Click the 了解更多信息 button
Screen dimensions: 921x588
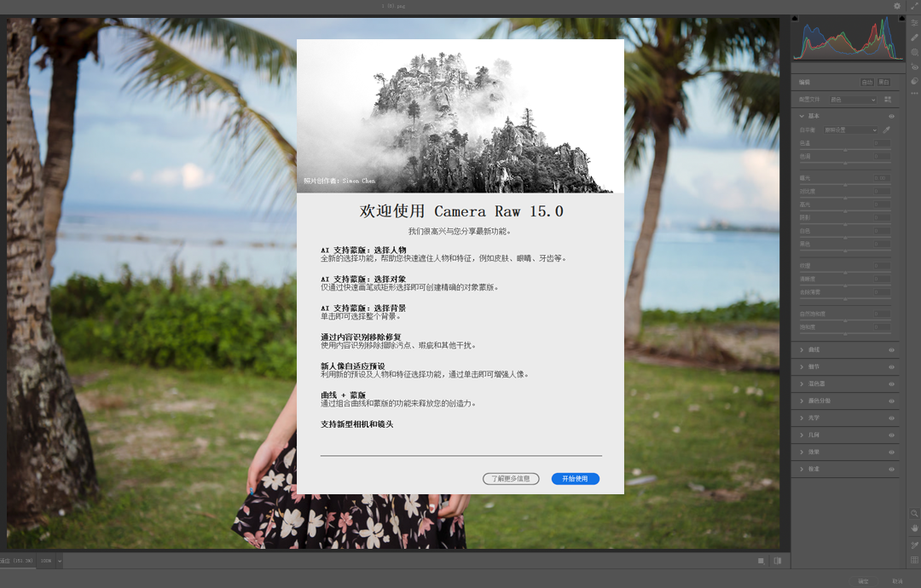point(511,479)
